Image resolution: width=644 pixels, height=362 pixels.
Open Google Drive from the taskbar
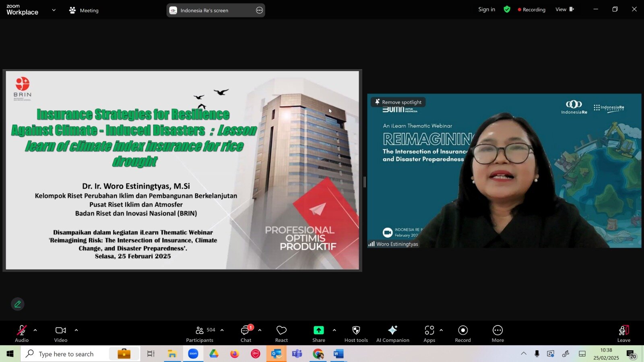click(x=214, y=354)
